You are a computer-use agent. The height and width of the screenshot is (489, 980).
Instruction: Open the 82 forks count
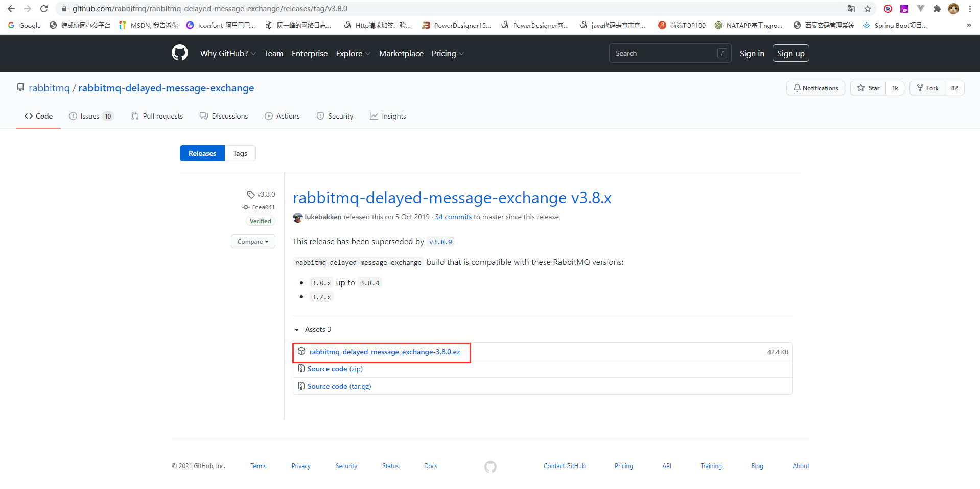(954, 88)
